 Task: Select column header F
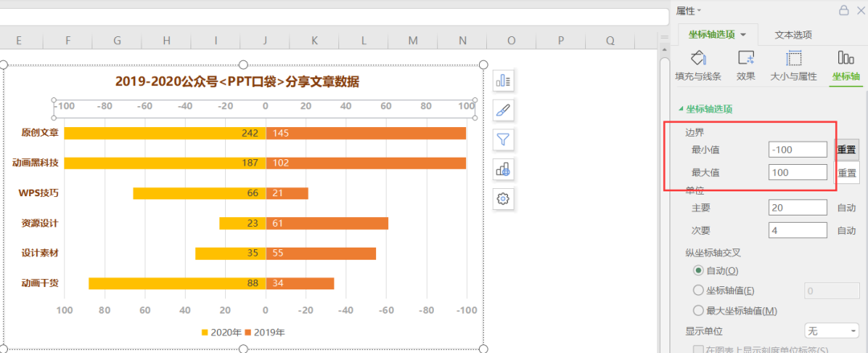click(x=68, y=40)
